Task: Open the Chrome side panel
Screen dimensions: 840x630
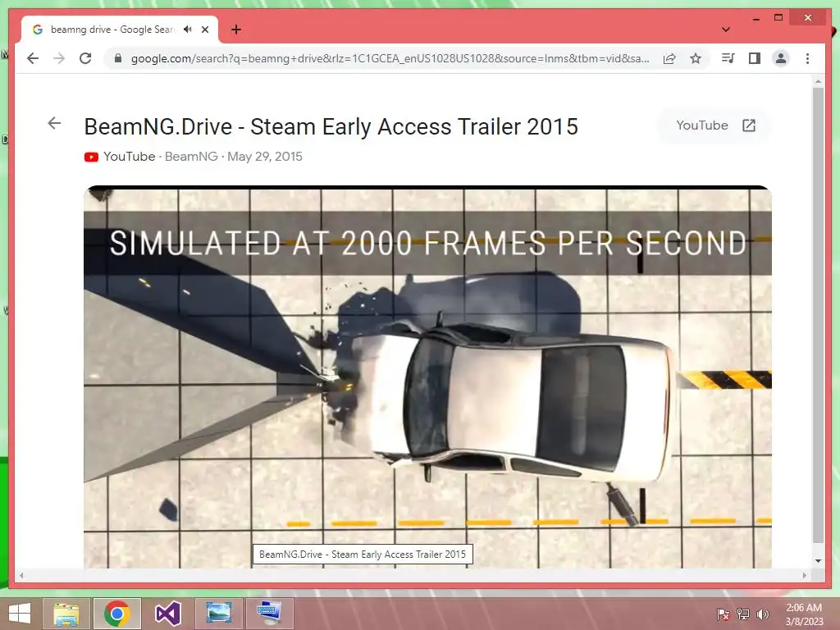Action: pos(755,58)
